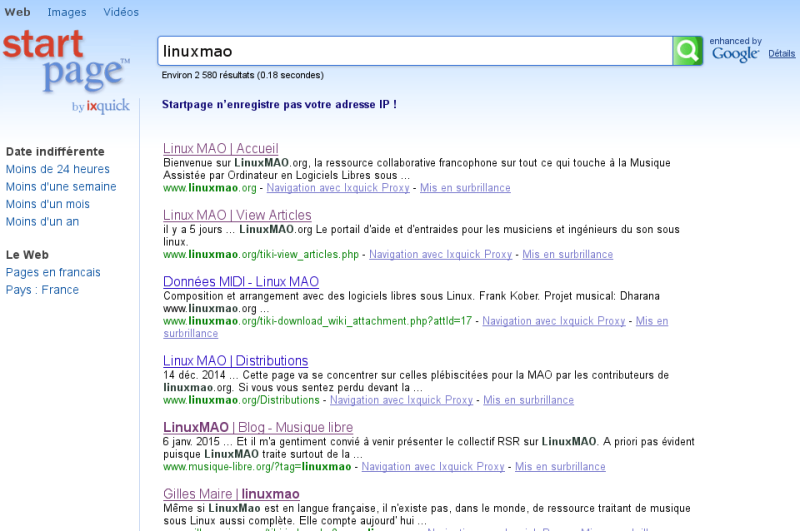Filter results to 'Moins d'un mois'

pos(47,204)
